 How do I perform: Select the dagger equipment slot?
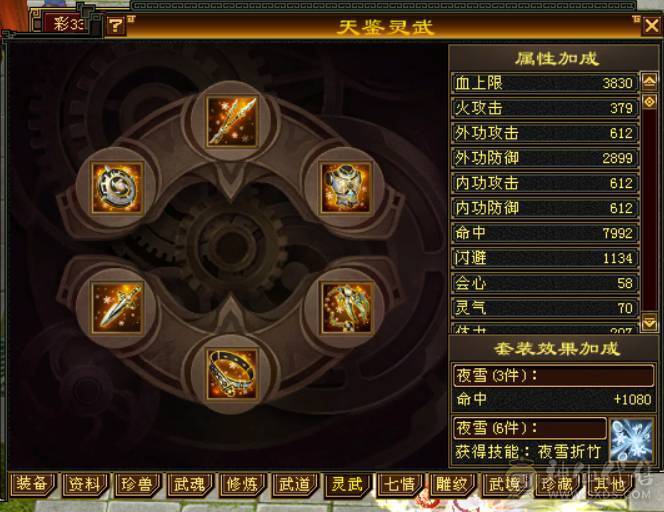coord(117,308)
